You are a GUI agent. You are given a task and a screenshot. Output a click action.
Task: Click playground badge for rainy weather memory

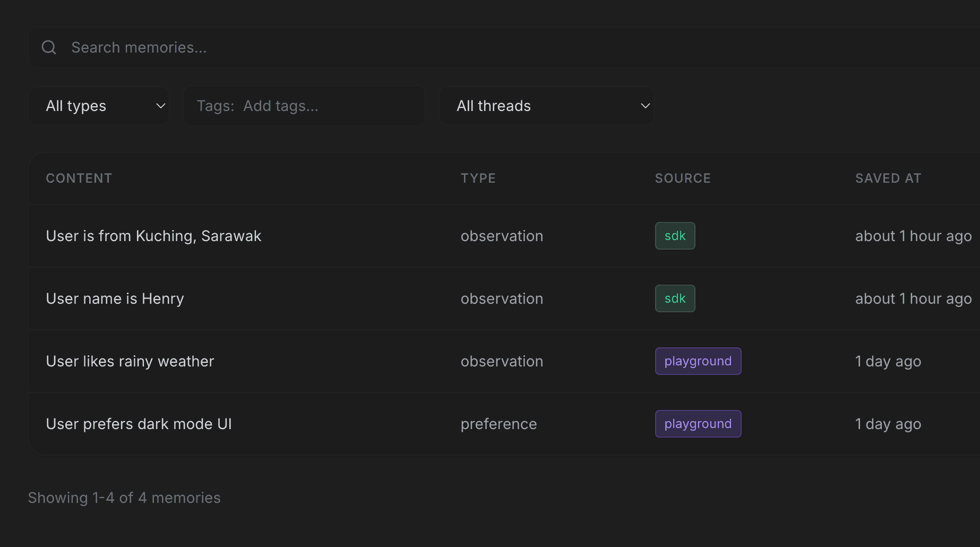coord(698,361)
